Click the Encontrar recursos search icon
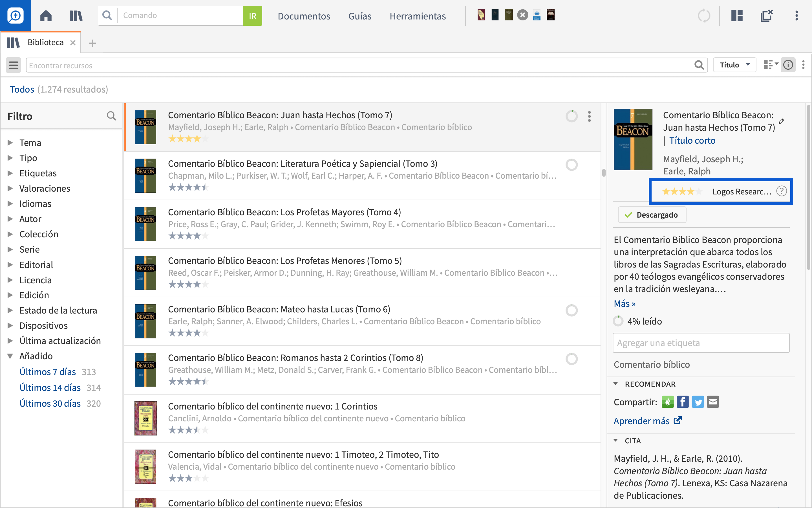The width and height of the screenshot is (812, 508). click(x=699, y=65)
